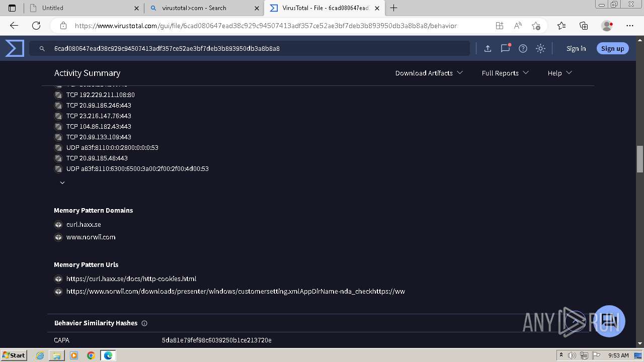Click the browser address bar URL
This screenshot has width=644, height=362.
266,26
